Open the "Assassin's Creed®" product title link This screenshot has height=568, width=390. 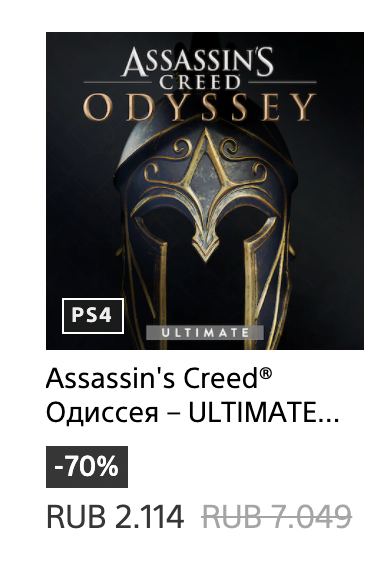pos(159,378)
